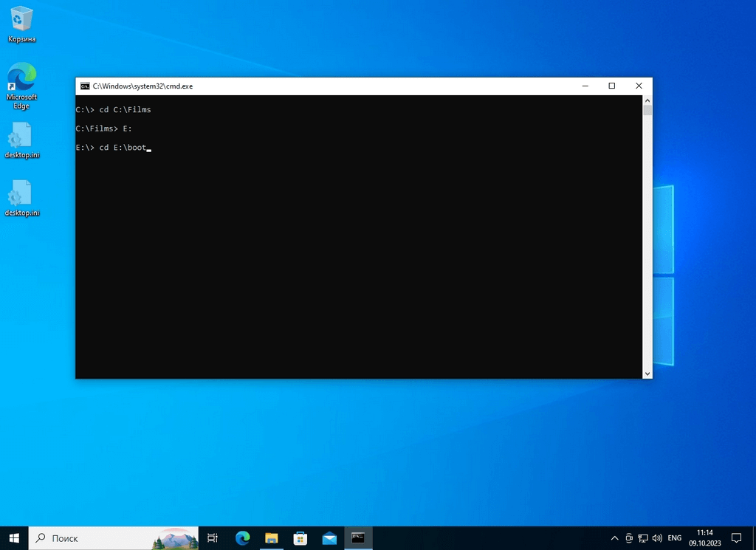This screenshot has height=550, width=756.
Task: Maximize the cmd.exe window
Action: pyautogui.click(x=612, y=86)
